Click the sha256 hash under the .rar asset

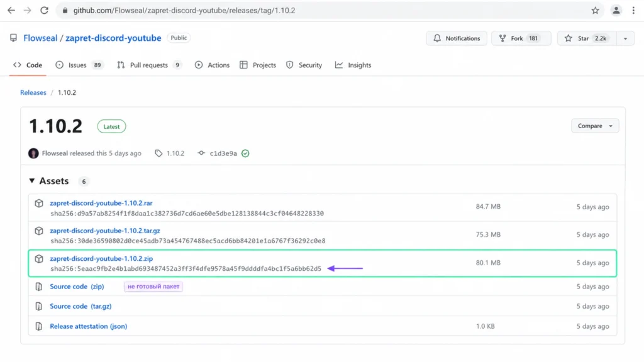(x=187, y=214)
